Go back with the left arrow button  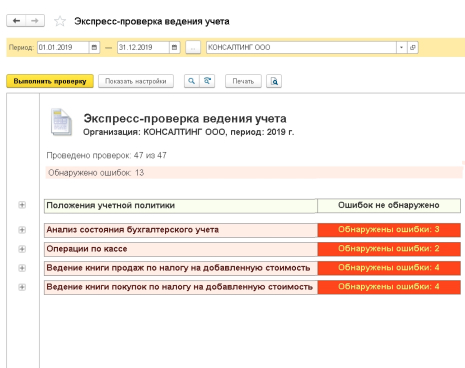(16, 21)
